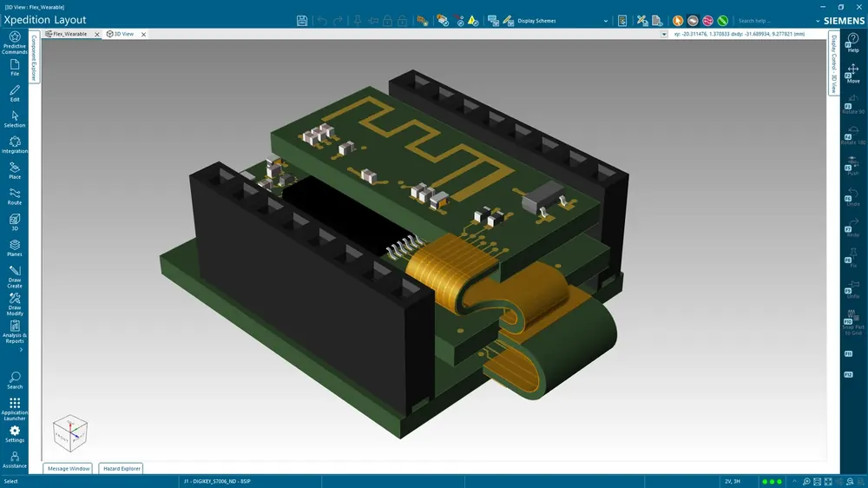Image resolution: width=868 pixels, height=488 pixels.
Task: Expand more sidebar items chevron
Action: point(21,350)
